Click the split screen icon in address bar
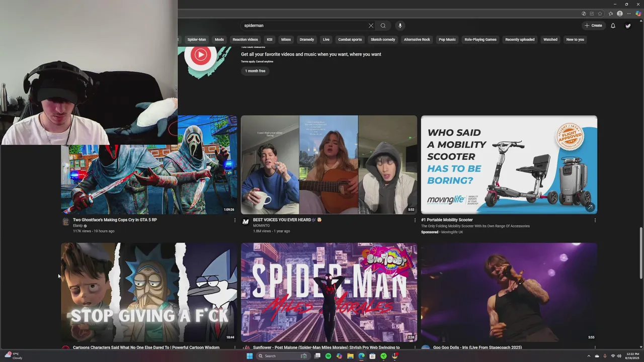644x362 pixels. (x=592, y=14)
